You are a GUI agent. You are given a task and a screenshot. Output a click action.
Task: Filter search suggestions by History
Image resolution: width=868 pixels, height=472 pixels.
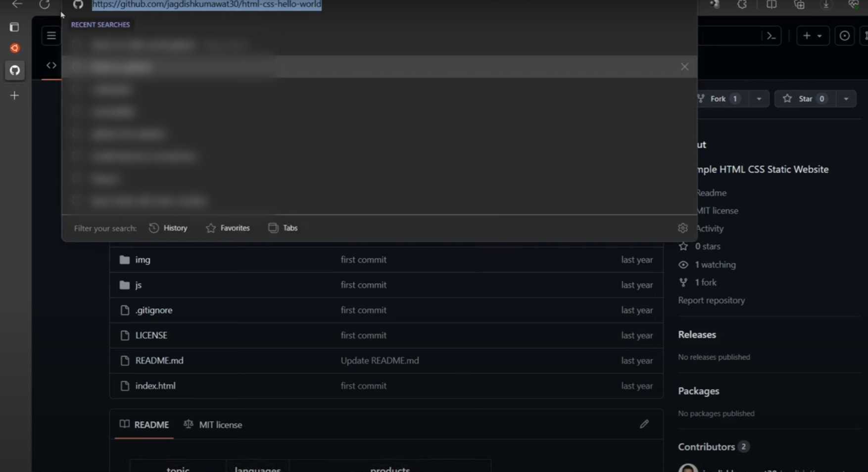coord(168,228)
